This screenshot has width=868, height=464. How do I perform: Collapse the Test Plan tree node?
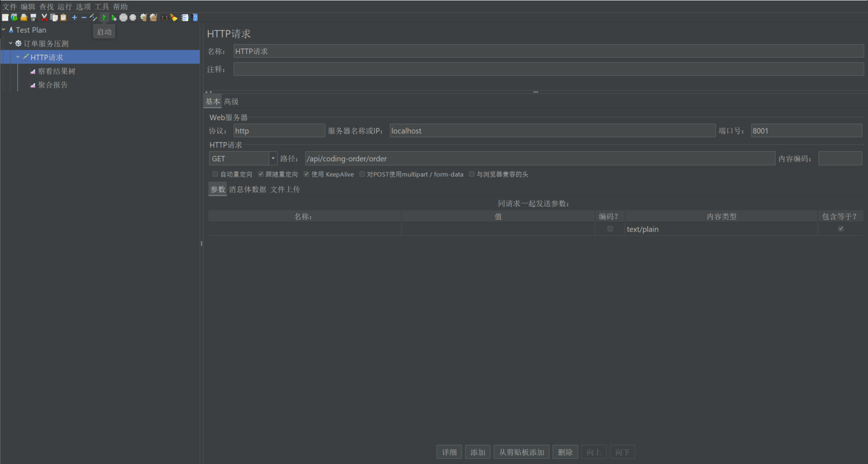click(x=4, y=30)
